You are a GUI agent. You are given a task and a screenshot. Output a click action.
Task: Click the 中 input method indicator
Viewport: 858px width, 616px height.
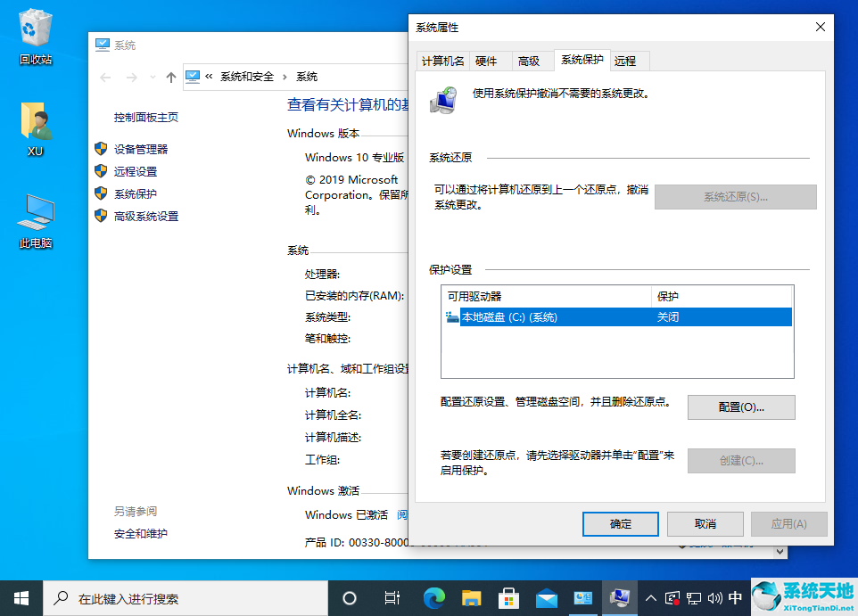(x=737, y=598)
